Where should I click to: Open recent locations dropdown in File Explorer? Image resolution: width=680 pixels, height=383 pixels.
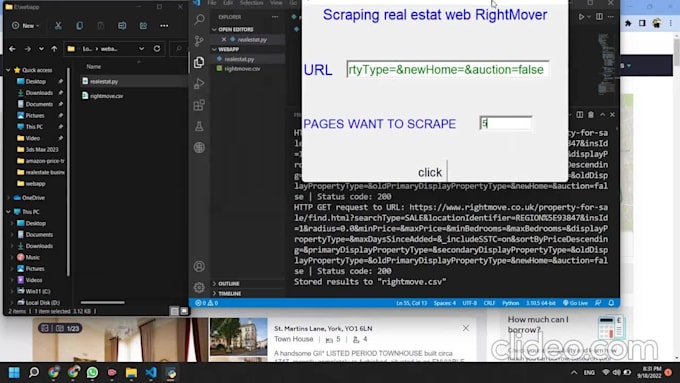point(41,49)
